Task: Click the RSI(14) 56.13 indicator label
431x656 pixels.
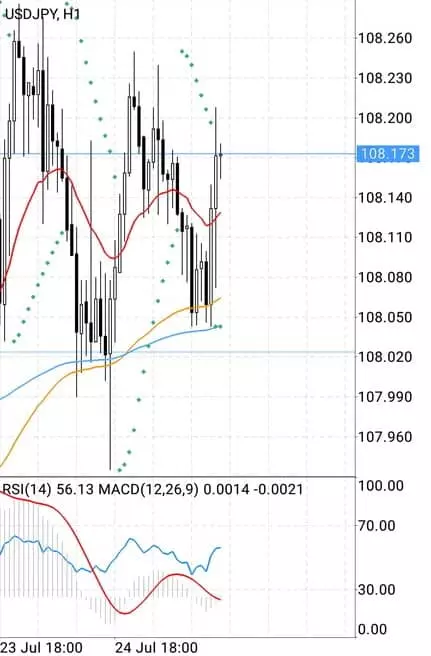Action: coord(49,489)
